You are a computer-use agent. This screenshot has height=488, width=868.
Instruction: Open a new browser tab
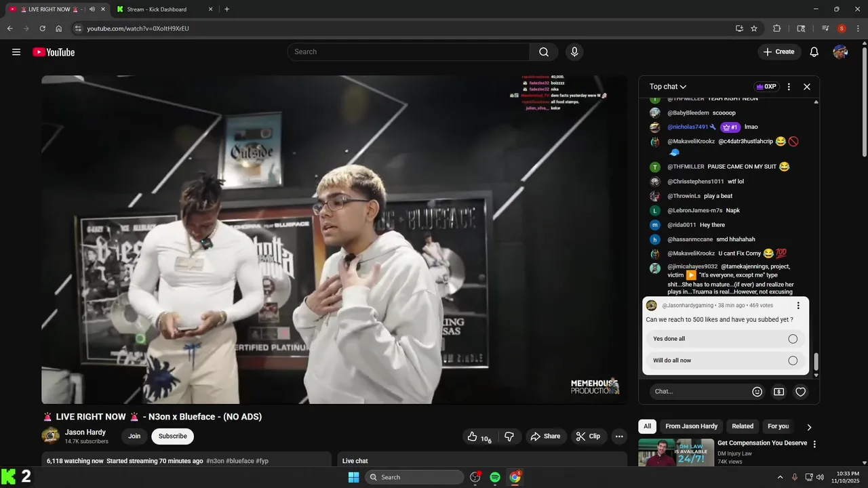226,9
